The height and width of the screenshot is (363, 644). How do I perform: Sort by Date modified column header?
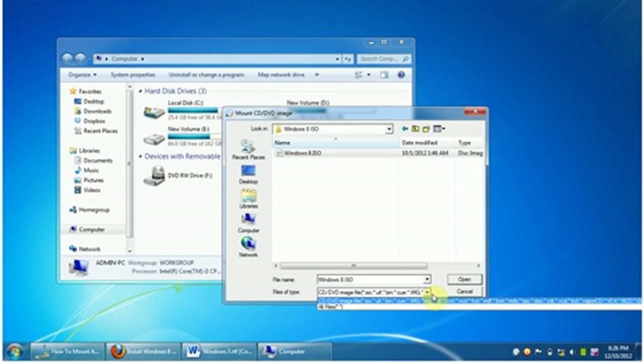tap(427, 143)
